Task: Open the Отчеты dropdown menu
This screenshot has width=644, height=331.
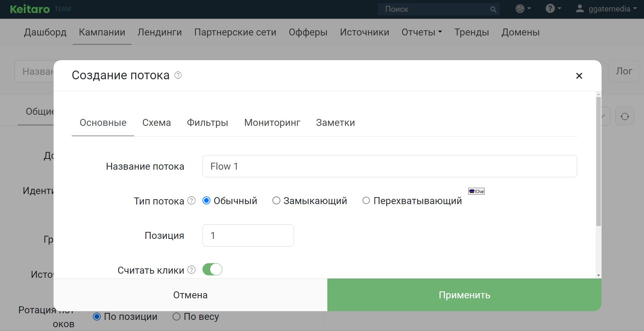Action: [421, 32]
